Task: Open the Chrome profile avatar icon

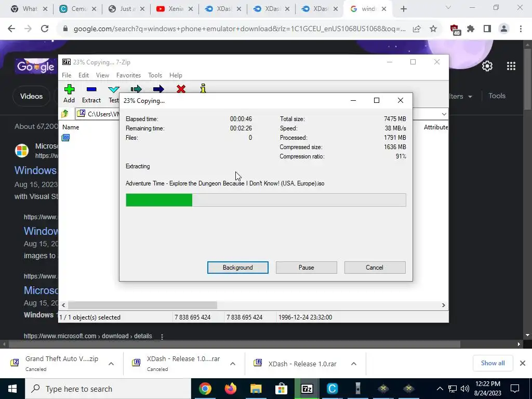Action: click(x=504, y=29)
